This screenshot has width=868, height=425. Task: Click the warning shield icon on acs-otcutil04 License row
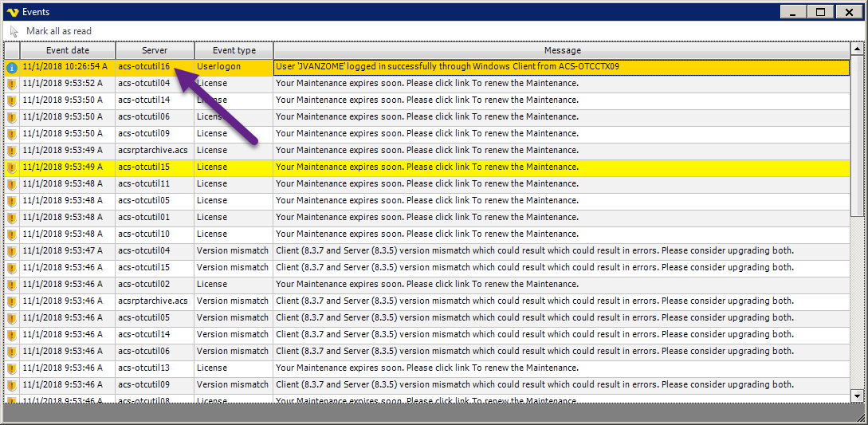pos(11,84)
